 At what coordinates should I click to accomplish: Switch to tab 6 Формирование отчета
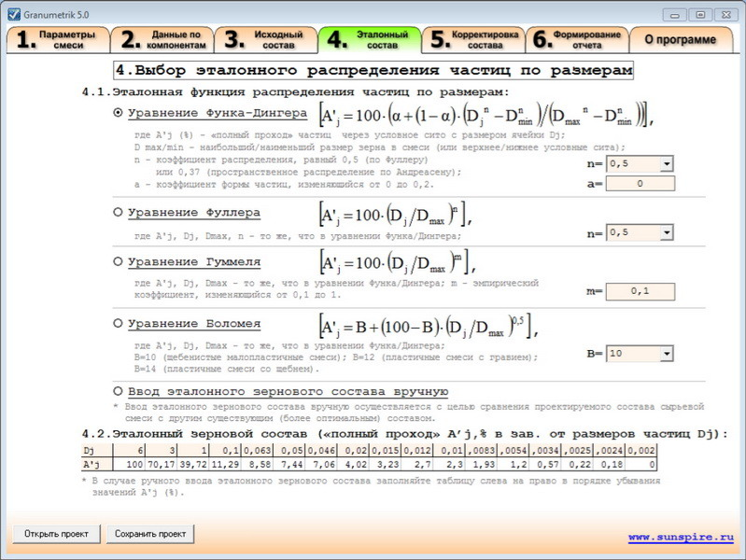pyautogui.click(x=575, y=39)
